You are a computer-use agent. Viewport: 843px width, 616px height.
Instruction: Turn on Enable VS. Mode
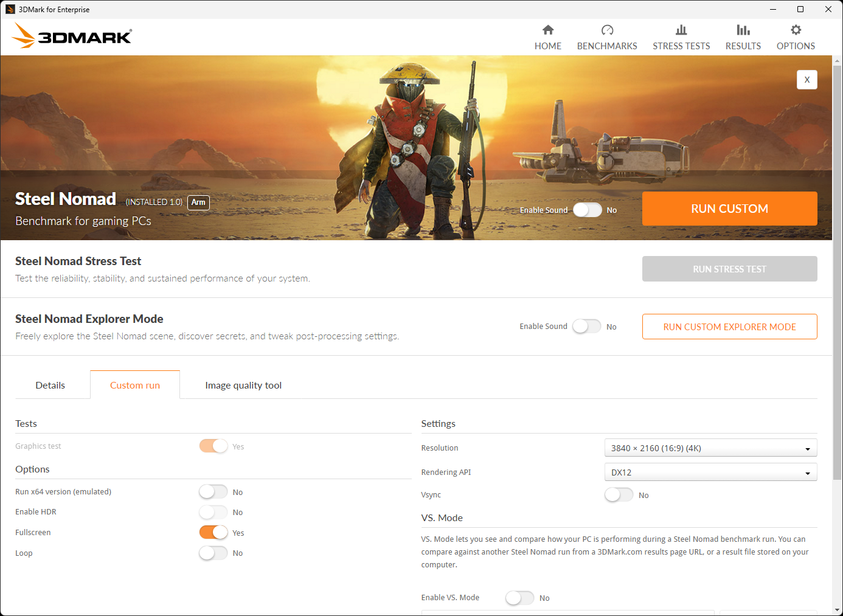pos(520,598)
